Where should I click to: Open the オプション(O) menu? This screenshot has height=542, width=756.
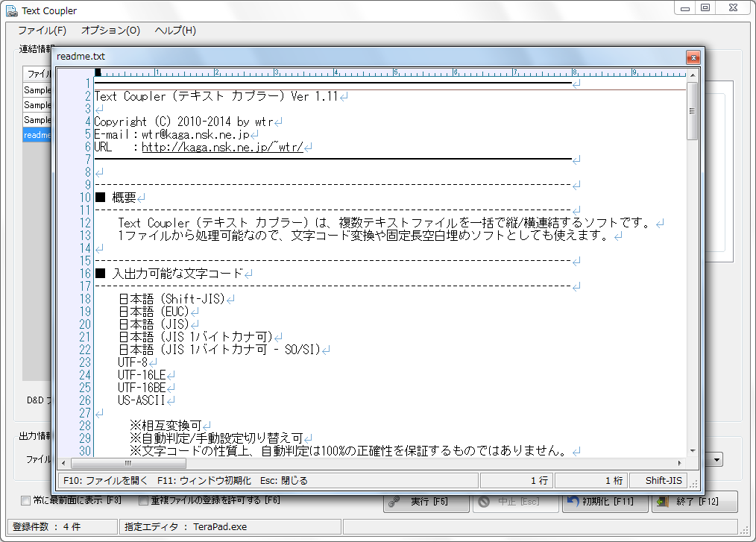point(110,31)
